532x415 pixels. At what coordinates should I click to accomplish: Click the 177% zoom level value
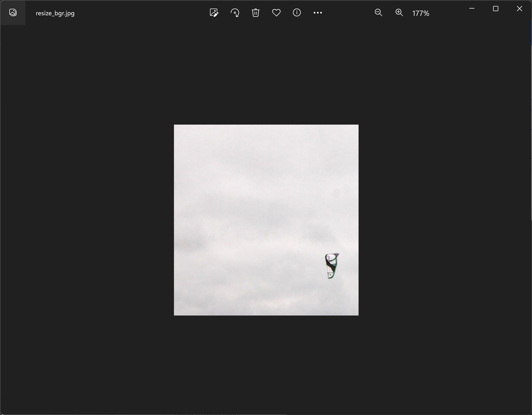(421, 13)
